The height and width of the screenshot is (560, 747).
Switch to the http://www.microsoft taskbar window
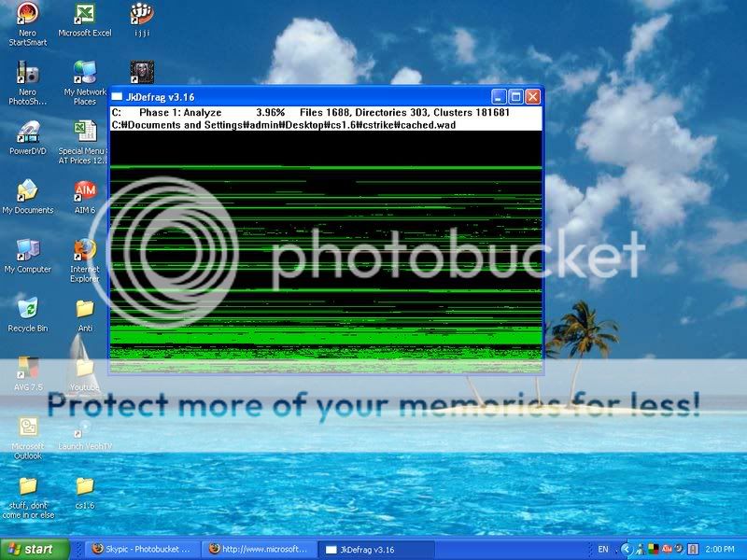point(259,549)
